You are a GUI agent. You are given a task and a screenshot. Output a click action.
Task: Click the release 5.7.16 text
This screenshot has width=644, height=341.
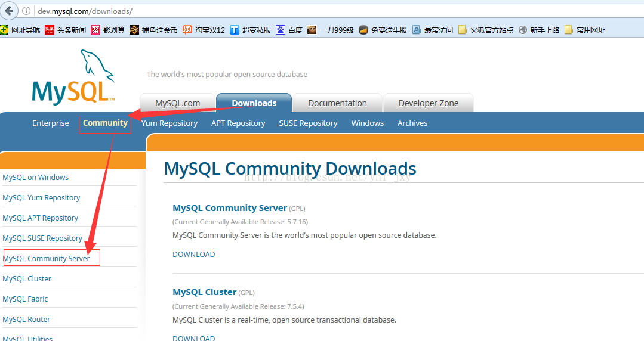click(x=241, y=222)
